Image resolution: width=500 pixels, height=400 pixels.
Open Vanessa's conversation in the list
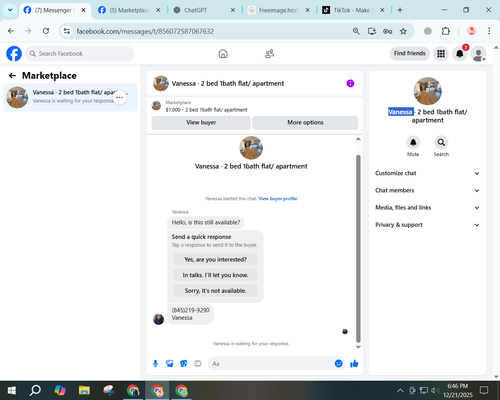[70, 97]
